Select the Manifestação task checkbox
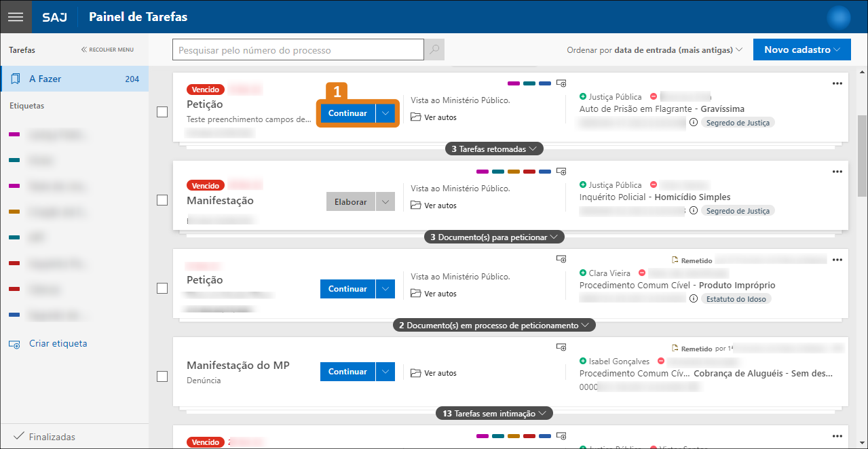 (162, 200)
